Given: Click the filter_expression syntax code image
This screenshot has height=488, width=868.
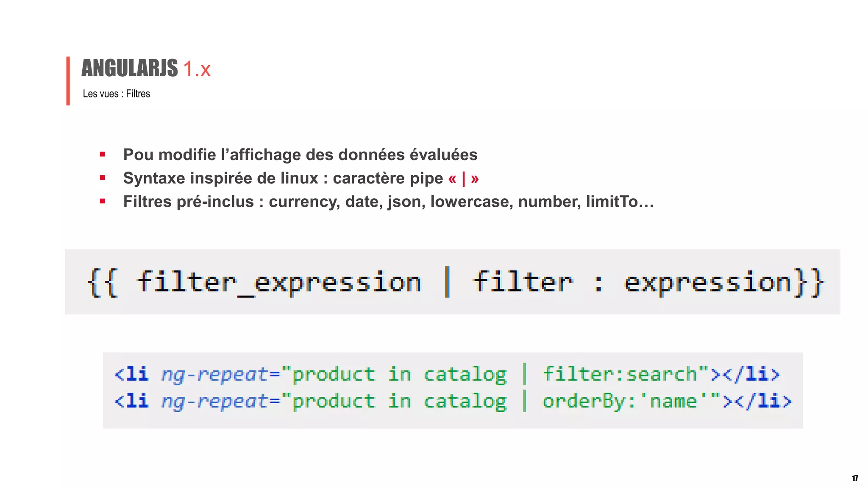Looking at the screenshot, I should 452,282.
